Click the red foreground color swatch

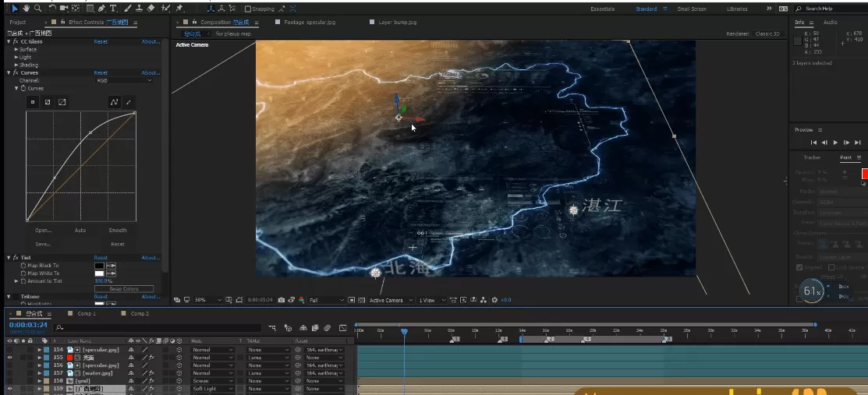coord(864,174)
